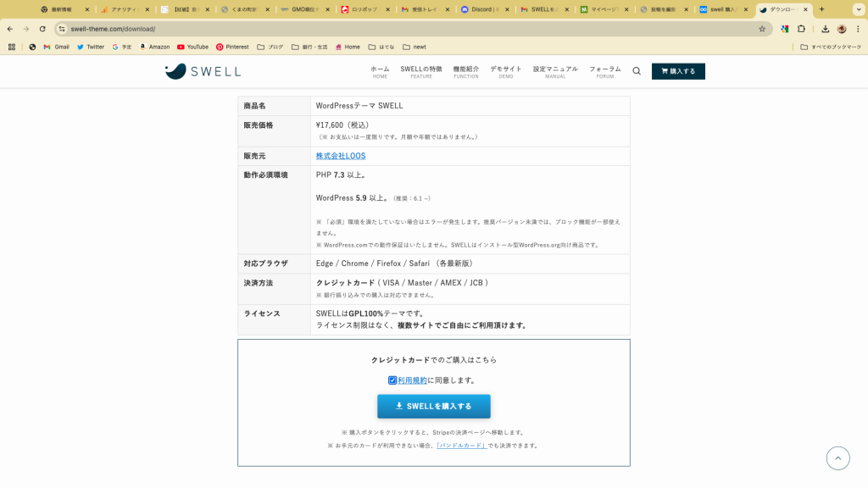Click the 購入する cart button in header
Image resolution: width=868 pixels, height=488 pixels.
point(678,71)
